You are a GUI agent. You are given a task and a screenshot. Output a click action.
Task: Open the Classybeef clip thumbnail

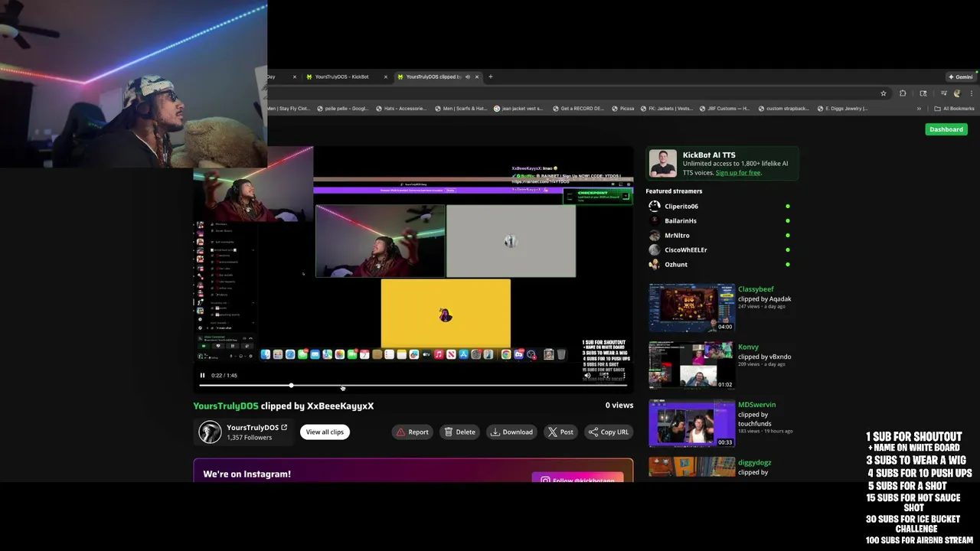[691, 308]
